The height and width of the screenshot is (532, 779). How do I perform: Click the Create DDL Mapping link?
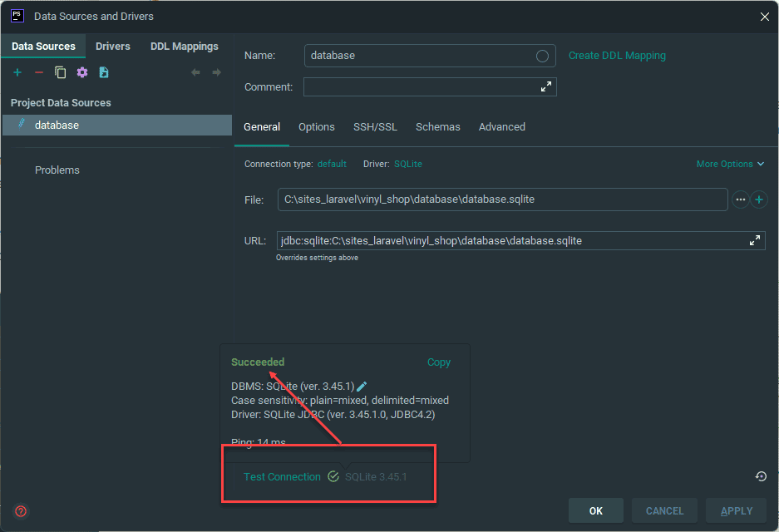pos(617,56)
